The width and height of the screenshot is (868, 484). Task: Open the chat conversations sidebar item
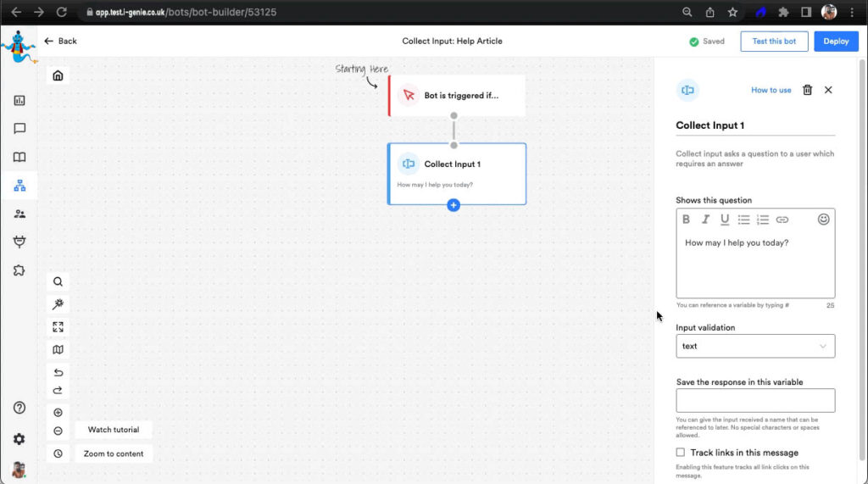click(19, 129)
